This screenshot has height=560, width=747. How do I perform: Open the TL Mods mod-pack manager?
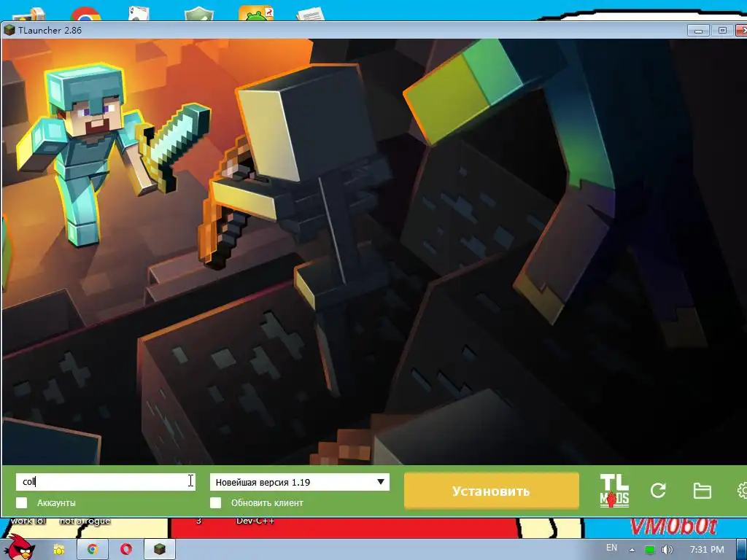tap(614, 491)
